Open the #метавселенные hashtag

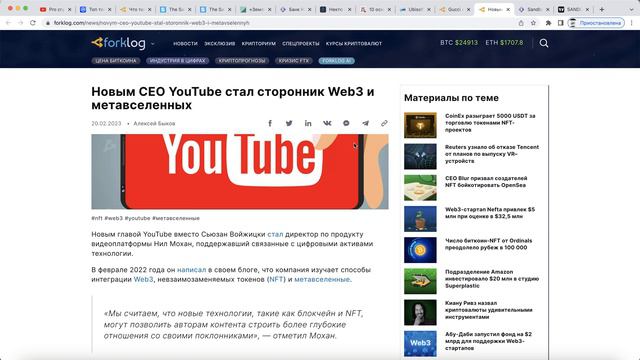pyautogui.click(x=176, y=218)
